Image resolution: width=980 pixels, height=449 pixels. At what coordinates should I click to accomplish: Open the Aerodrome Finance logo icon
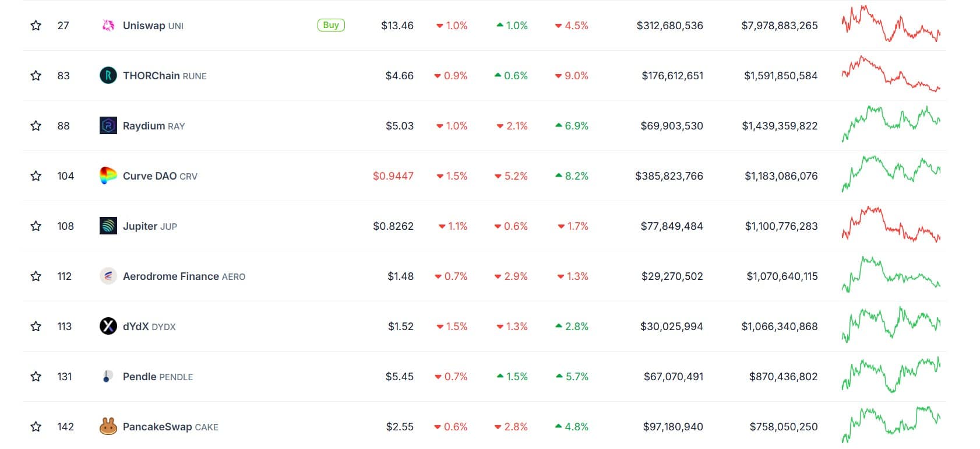[x=108, y=276]
